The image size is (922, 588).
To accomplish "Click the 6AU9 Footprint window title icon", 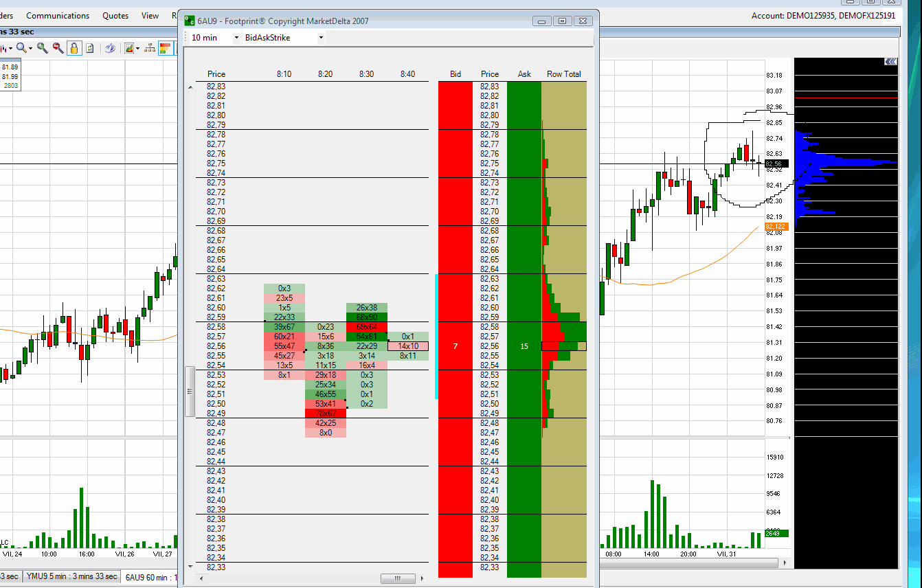I will tap(190, 21).
